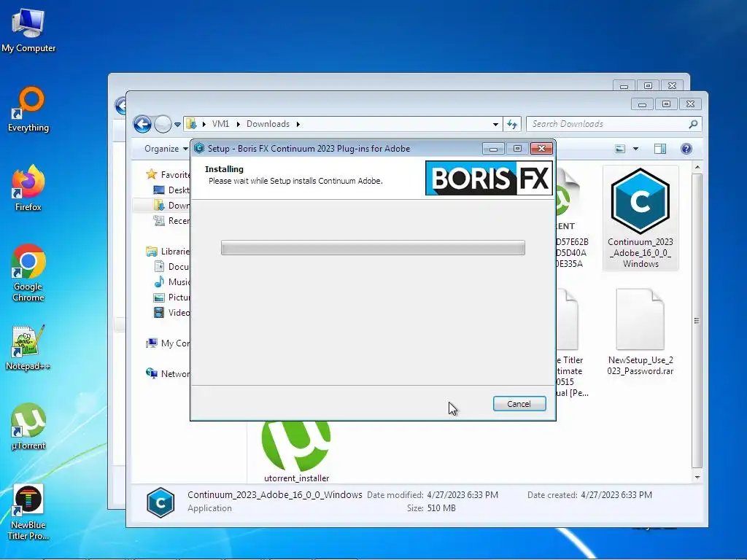The image size is (747, 560).
Task: Select Libraries in navigation pane
Action: [x=168, y=251]
